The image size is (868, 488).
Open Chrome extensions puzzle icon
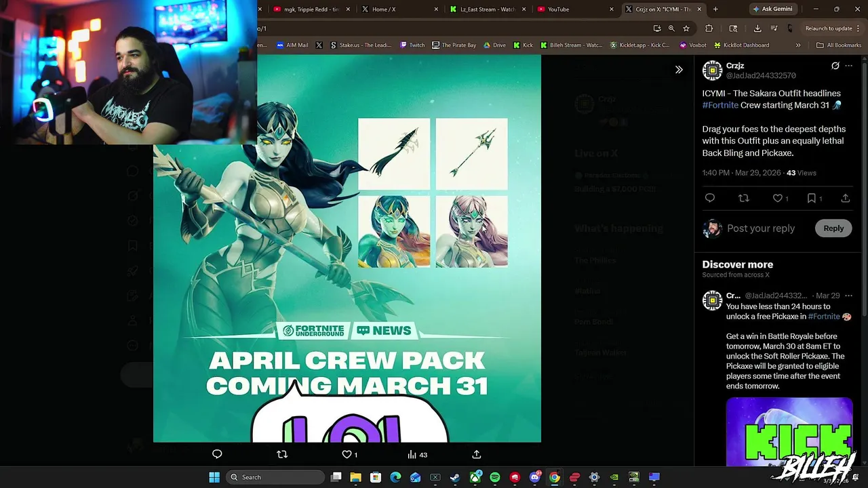(x=709, y=28)
